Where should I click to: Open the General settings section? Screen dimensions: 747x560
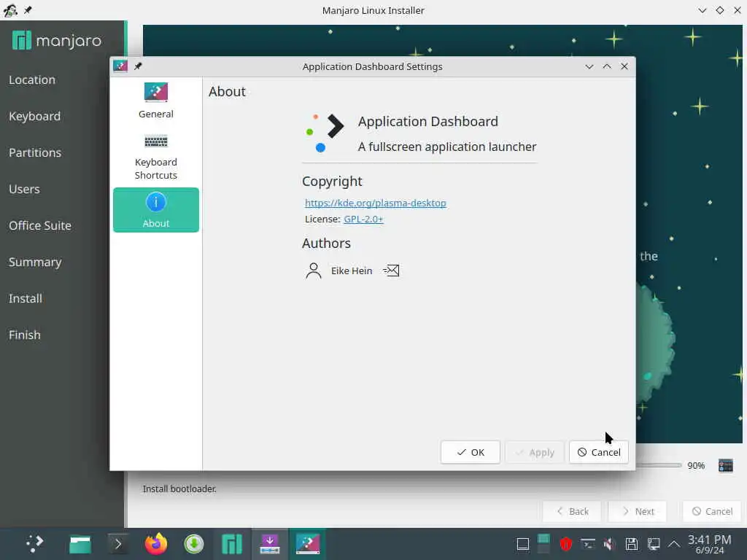[156, 101]
